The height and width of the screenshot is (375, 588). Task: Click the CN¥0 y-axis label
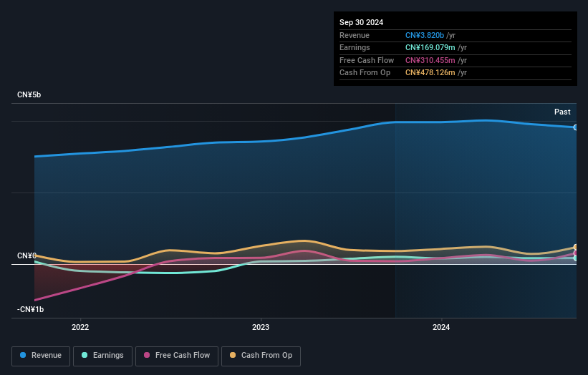[x=26, y=256]
